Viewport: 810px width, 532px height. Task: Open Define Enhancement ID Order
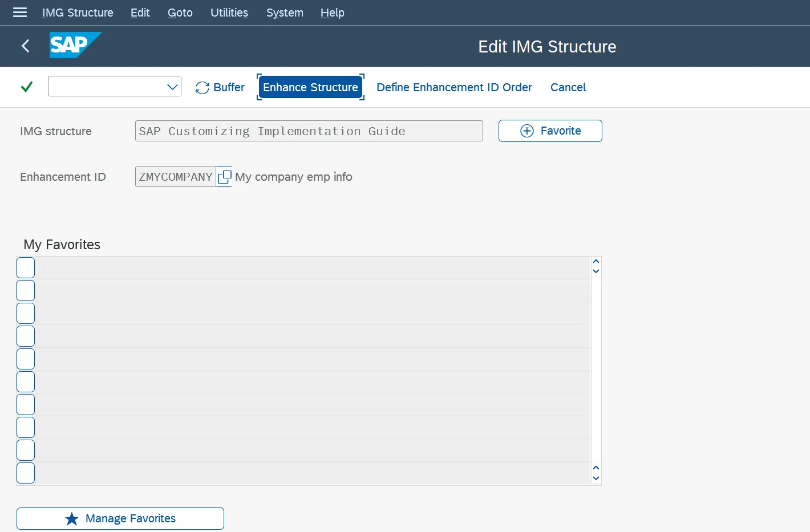[454, 87]
